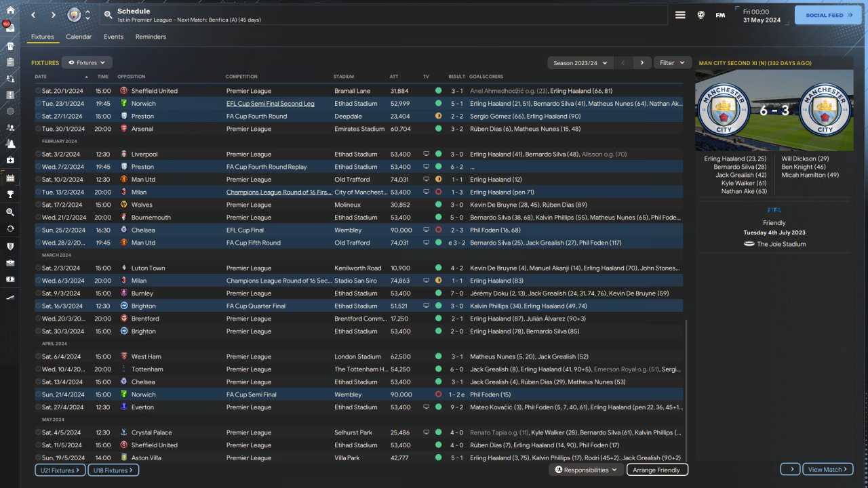Click the Man City 6-3 match preview image
The height and width of the screenshot is (488, 868).
tap(774, 110)
